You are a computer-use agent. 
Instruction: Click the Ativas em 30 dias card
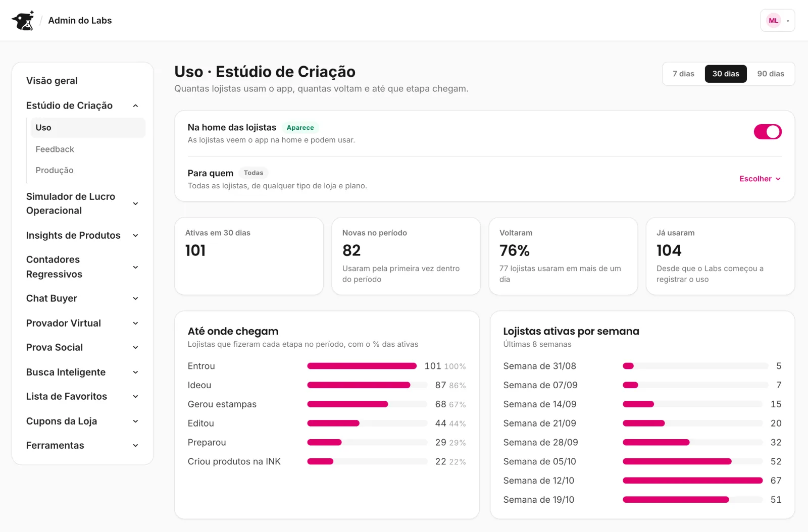coord(249,256)
